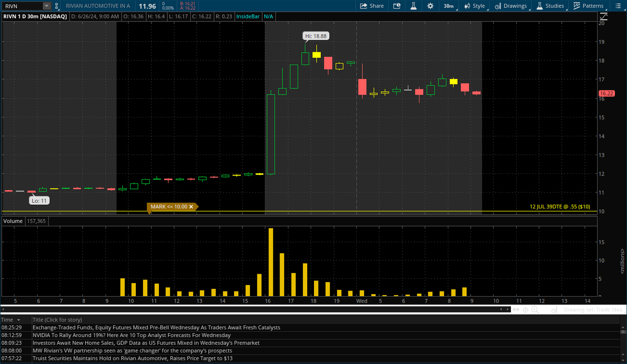The height and width of the screenshot is (364, 627).
Task: Click the 11.96 last price value
Action: pos(146,6)
